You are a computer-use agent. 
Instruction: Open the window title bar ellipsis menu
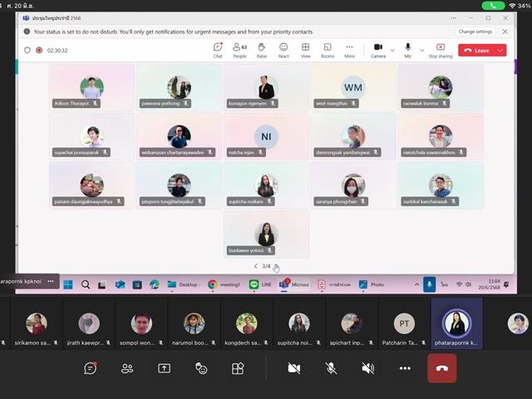(x=454, y=18)
